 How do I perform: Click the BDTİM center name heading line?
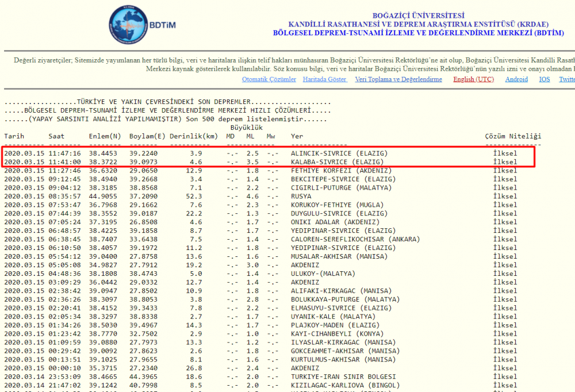click(x=418, y=33)
